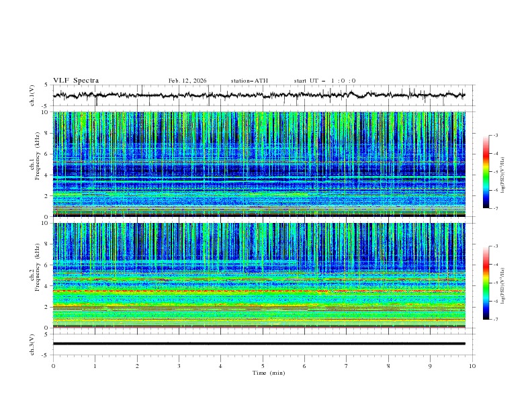Click the ch.2 spectrogram panel
Screen dimensions: 532x411
tap(263, 275)
